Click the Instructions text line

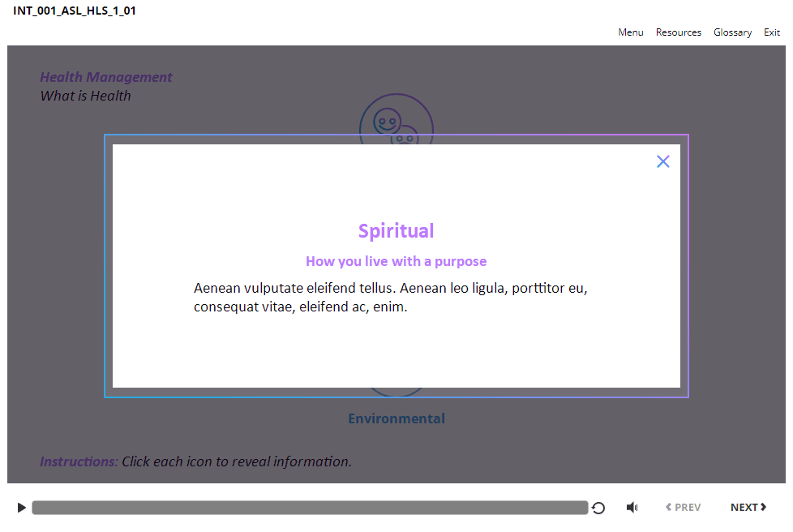[195, 461]
